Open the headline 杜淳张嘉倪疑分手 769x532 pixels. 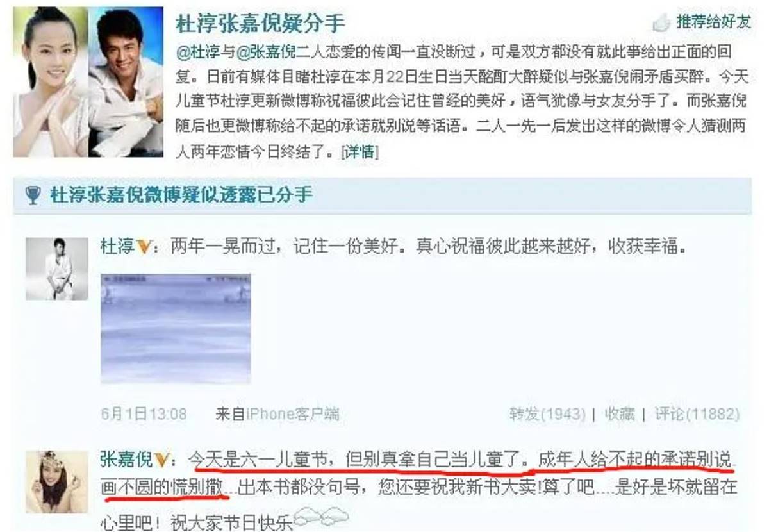tap(260, 24)
